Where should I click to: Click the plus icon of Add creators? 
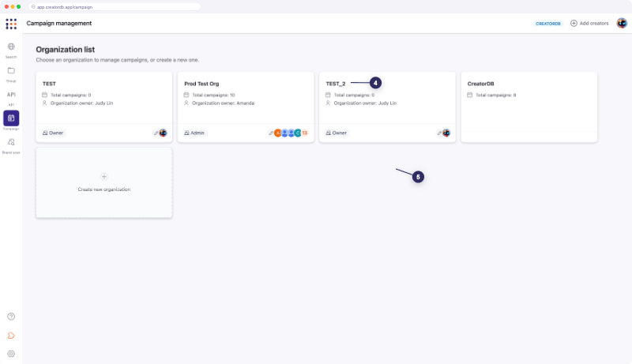point(574,24)
